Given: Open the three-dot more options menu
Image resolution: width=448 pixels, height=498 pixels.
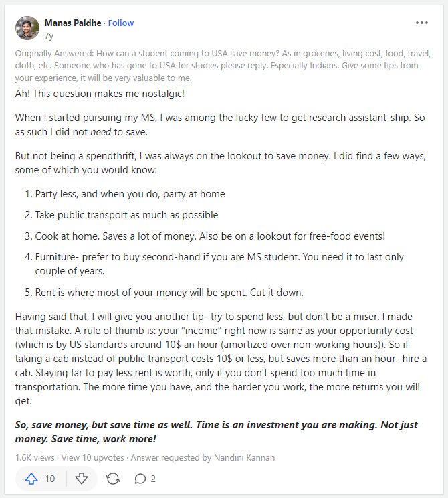Looking at the screenshot, I should 422,23.
